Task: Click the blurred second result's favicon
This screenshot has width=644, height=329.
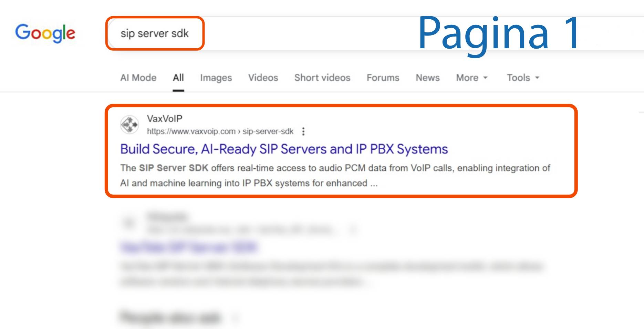Action: [129, 223]
